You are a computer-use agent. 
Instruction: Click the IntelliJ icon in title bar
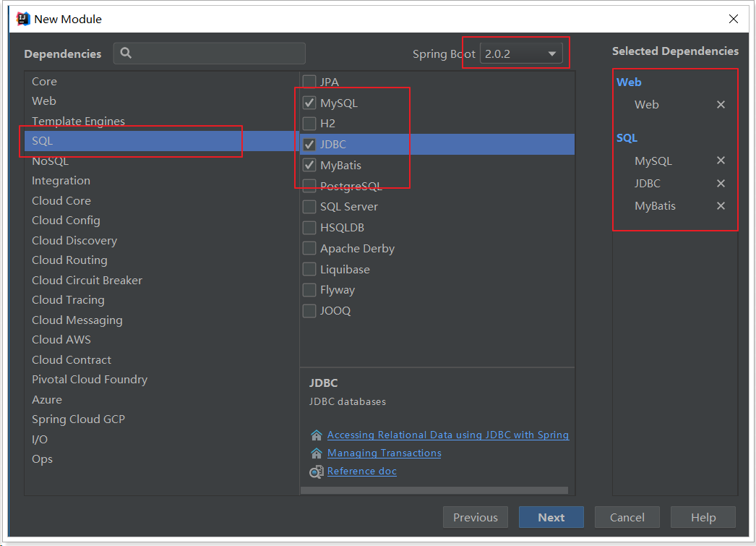(x=22, y=19)
